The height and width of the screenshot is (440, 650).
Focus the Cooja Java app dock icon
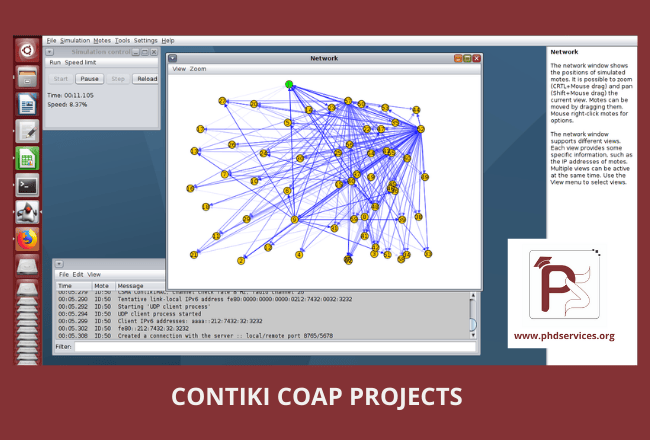27,212
